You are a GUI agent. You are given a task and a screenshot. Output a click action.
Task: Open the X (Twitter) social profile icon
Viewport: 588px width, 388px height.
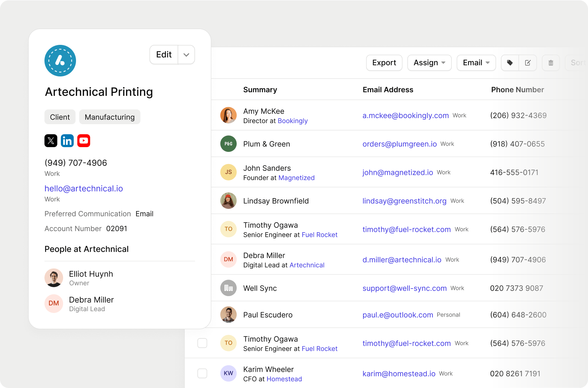click(x=51, y=141)
